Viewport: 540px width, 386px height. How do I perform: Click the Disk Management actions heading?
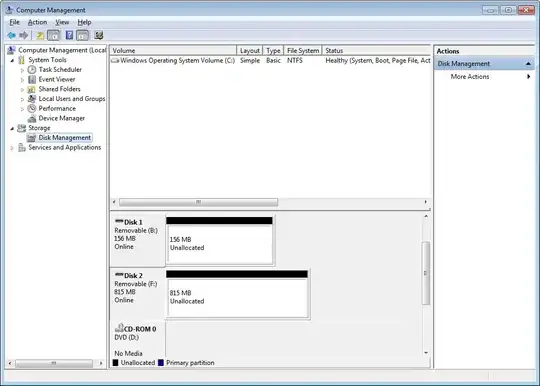click(x=484, y=64)
